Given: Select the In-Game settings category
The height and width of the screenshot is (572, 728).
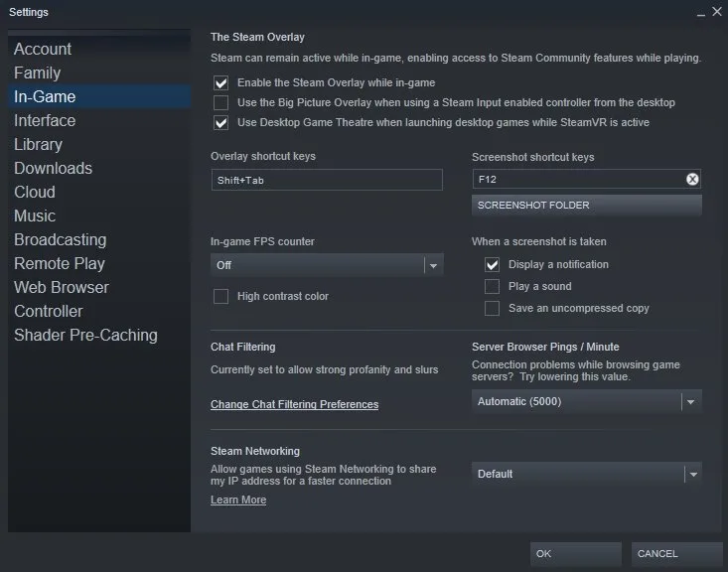Looking at the screenshot, I should click(99, 96).
